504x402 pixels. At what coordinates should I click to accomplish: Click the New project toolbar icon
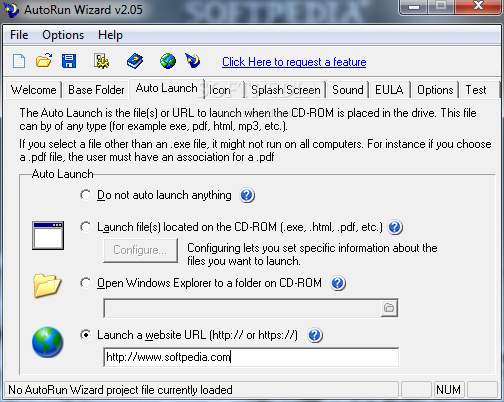(19, 61)
